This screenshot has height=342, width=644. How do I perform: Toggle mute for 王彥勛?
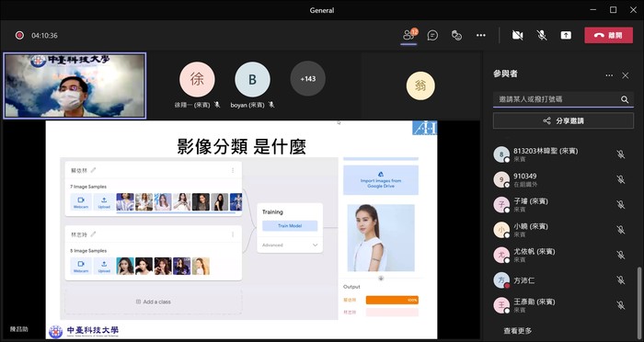pyautogui.click(x=621, y=305)
